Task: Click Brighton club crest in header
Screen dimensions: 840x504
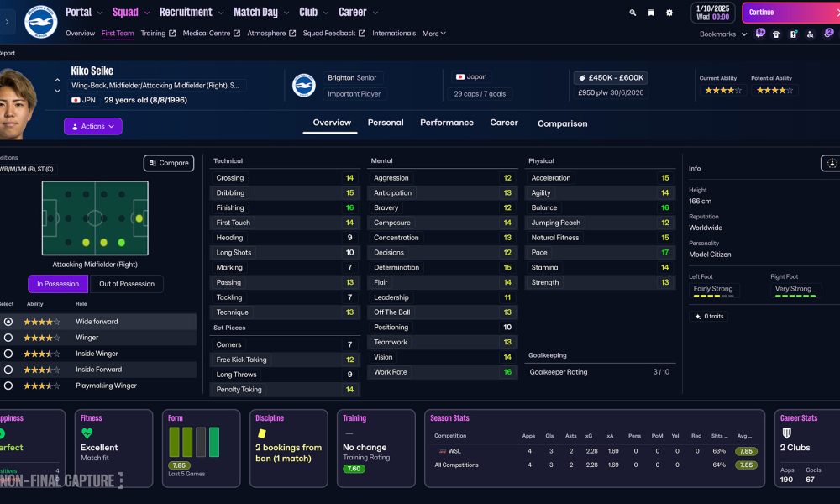Action: click(x=40, y=22)
